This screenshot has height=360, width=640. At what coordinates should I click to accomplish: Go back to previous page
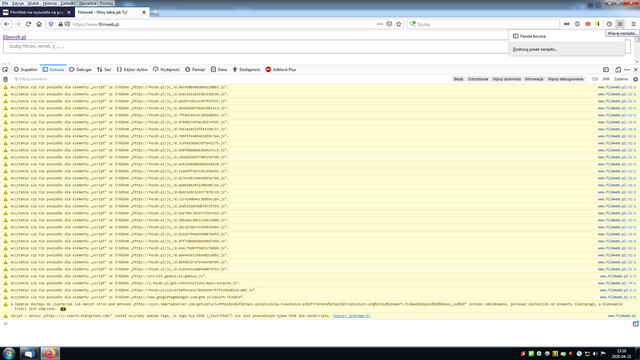pos(7,24)
